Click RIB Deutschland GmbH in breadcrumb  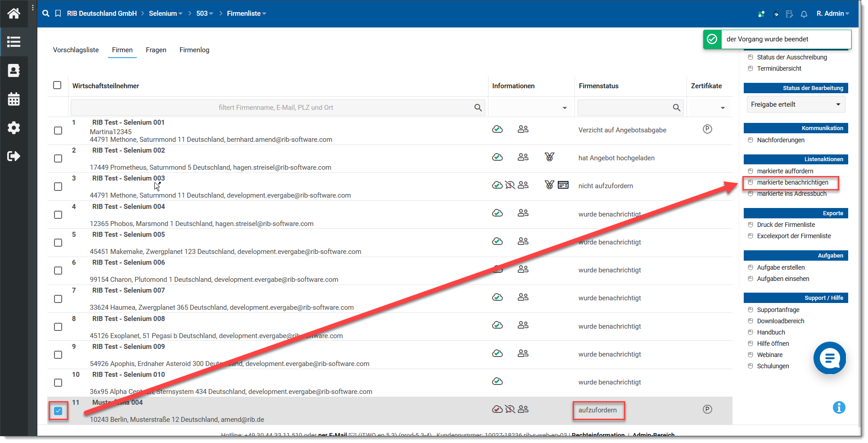[102, 14]
